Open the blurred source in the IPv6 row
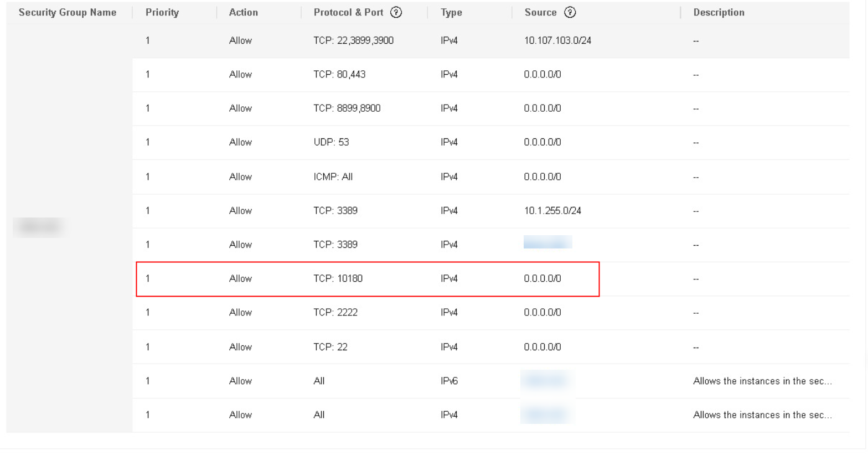This screenshot has height=456, width=868. tap(547, 381)
